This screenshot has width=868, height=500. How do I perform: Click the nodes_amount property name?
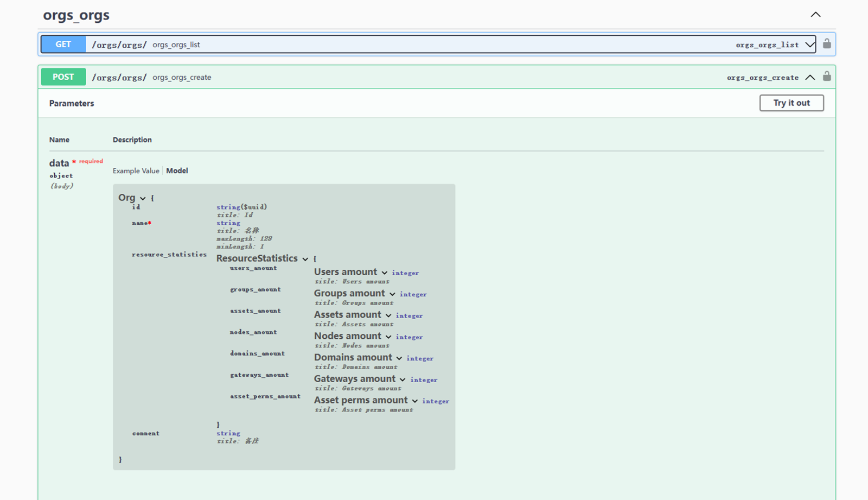click(253, 332)
